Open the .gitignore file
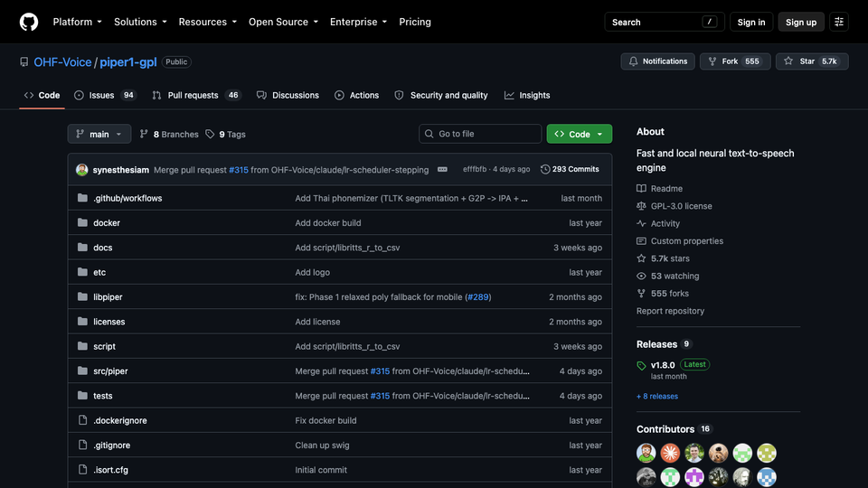The width and height of the screenshot is (868, 488). pyautogui.click(x=111, y=446)
